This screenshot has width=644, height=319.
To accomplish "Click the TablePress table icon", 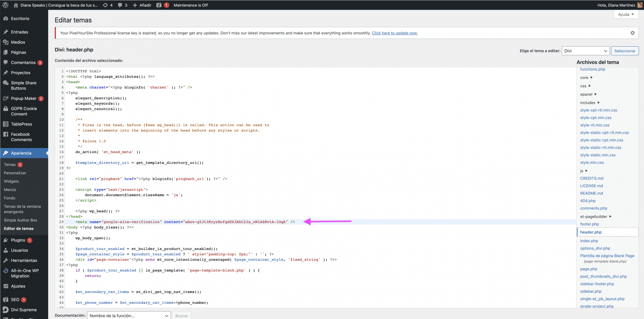I will (x=6, y=124).
